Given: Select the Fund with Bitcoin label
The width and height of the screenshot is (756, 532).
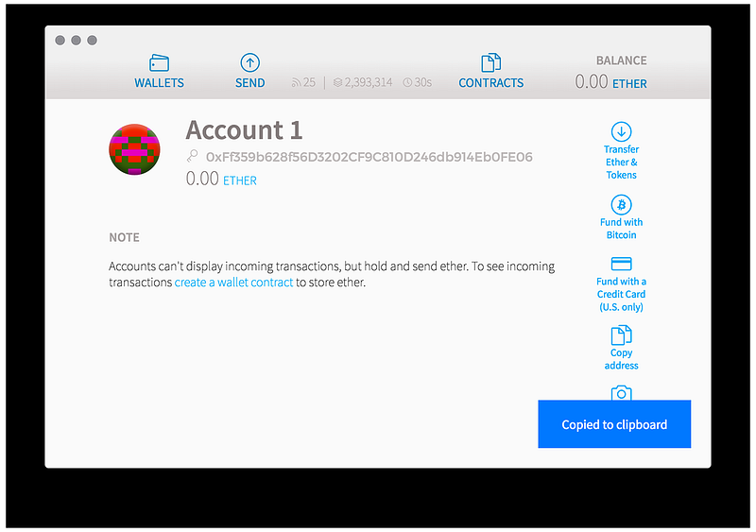Looking at the screenshot, I should pos(621,229).
